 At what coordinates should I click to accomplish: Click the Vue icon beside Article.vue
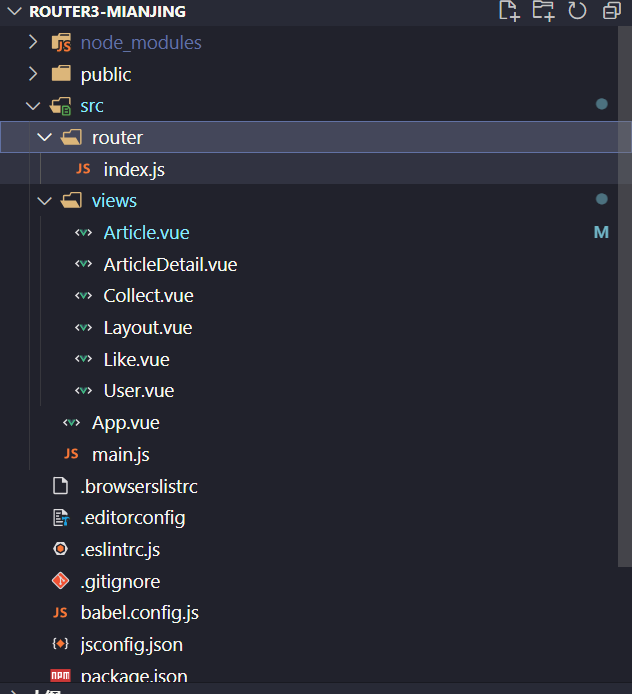click(x=83, y=233)
